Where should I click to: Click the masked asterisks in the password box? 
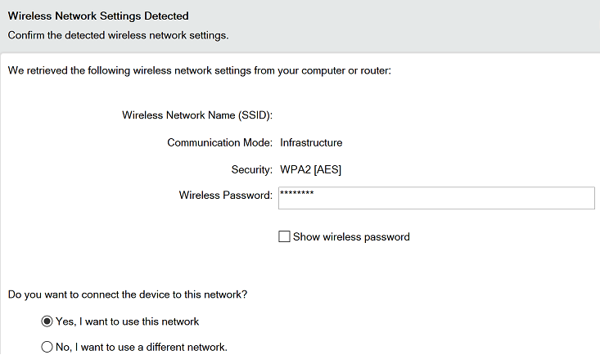tap(297, 193)
